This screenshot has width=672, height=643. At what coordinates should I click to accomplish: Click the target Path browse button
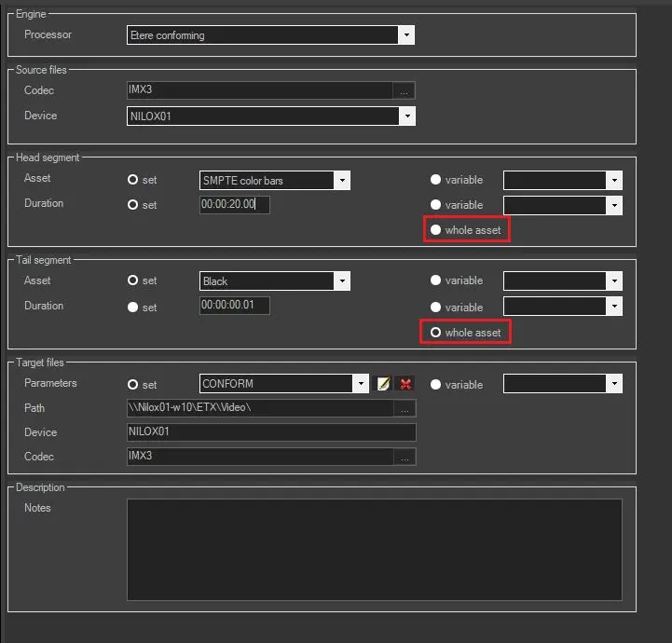(405, 408)
